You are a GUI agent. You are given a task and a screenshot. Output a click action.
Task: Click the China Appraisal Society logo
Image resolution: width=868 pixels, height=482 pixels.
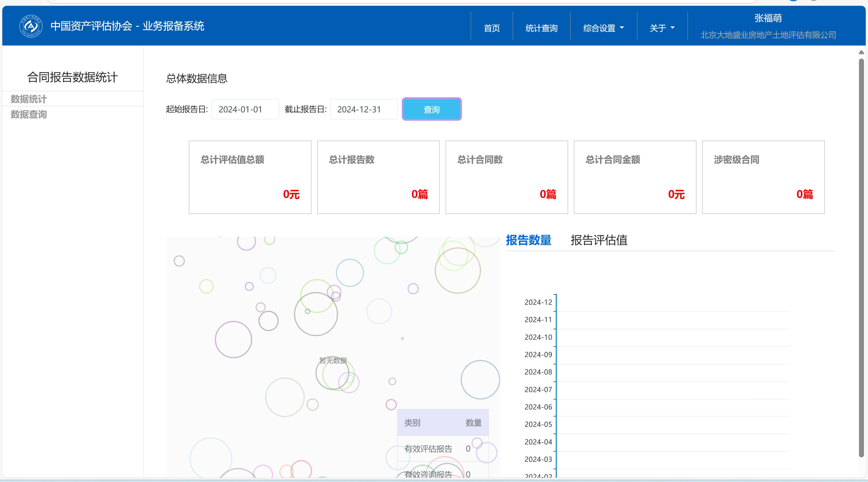31,26
